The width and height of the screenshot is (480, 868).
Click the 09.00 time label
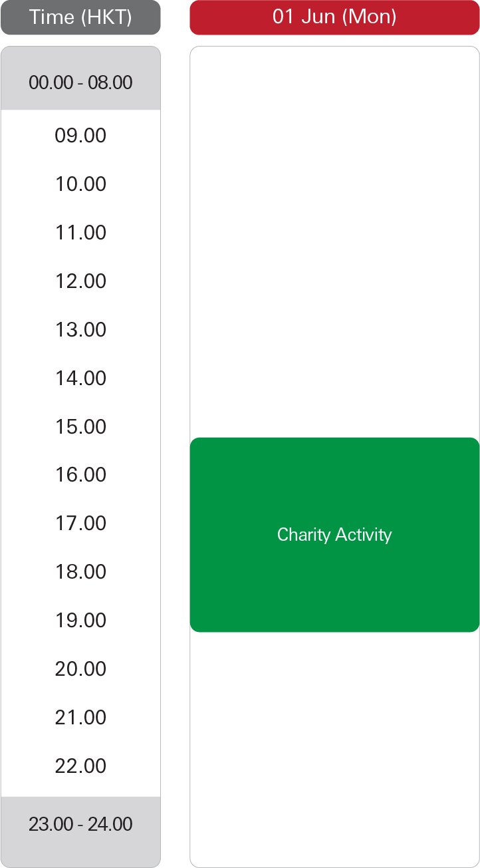(80, 136)
